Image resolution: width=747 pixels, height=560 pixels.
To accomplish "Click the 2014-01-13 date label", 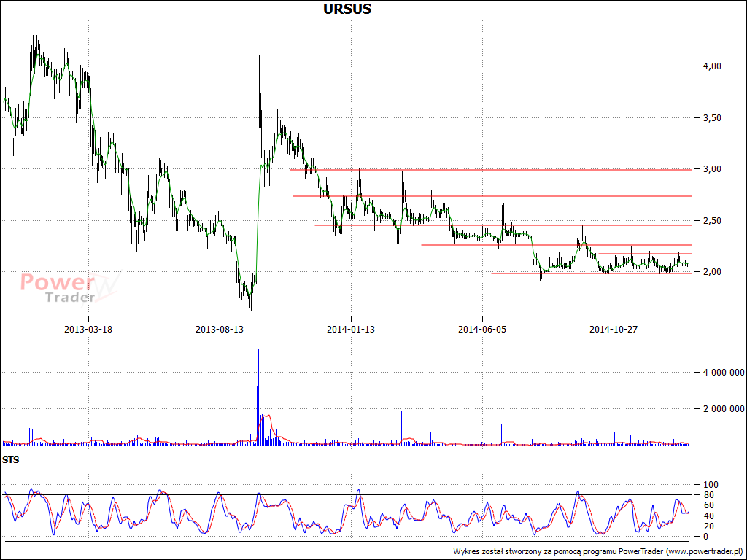I will coord(351,329).
